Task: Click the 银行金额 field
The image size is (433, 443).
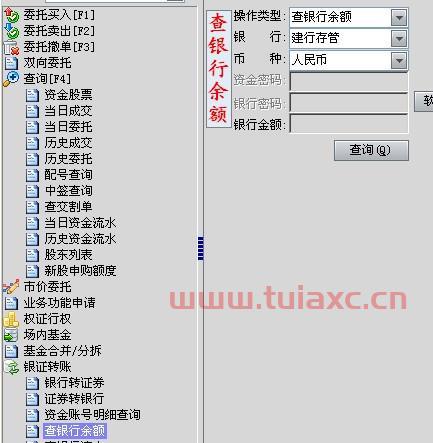Action: coord(349,124)
